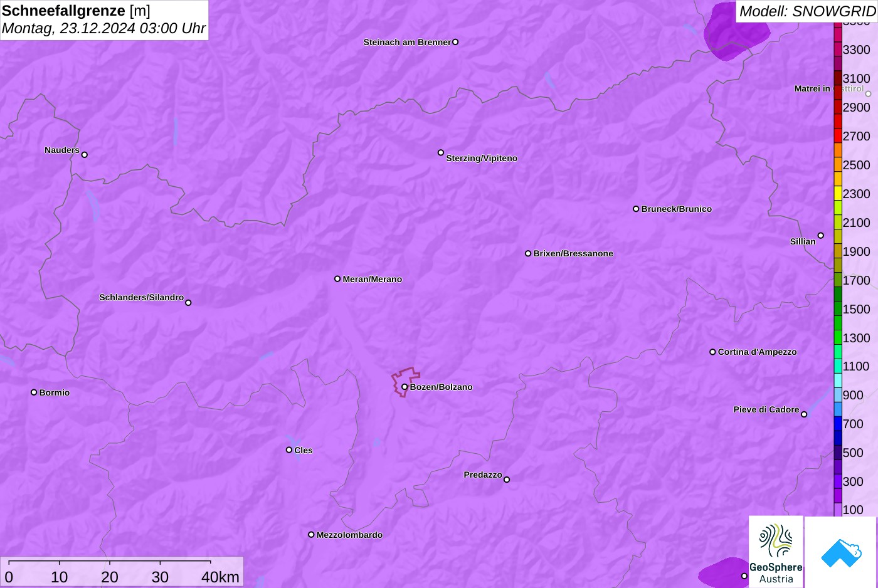Screen dimensions: 878x588
Task: Select the date "Montag, 23.12.2024 03:00 Uhr"
Action: pyautogui.click(x=103, y=28)
